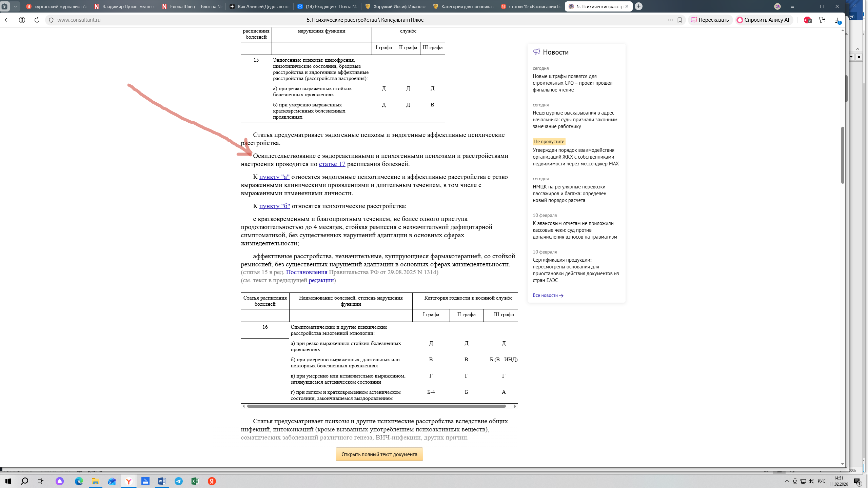Viewport: 868px width, 488px height.
Task: Open news 'Утвержден порядок взаимодействия организаций ЖКХ'
Action: (x=576, y=157)
